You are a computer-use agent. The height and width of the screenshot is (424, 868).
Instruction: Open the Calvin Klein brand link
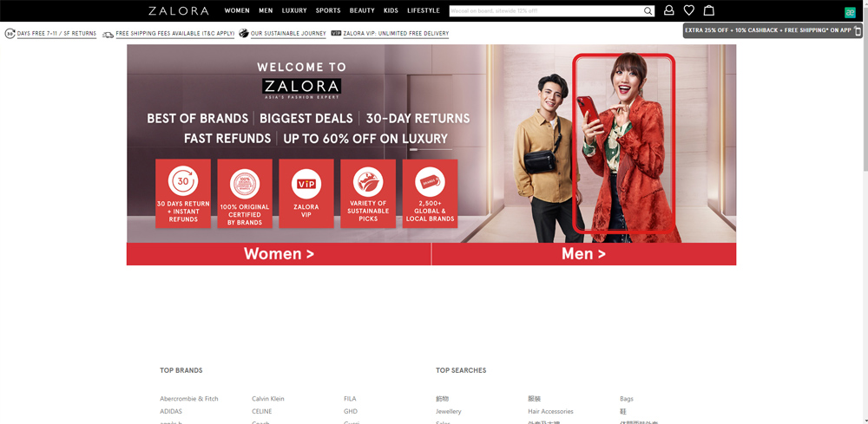tap(268, 399)
